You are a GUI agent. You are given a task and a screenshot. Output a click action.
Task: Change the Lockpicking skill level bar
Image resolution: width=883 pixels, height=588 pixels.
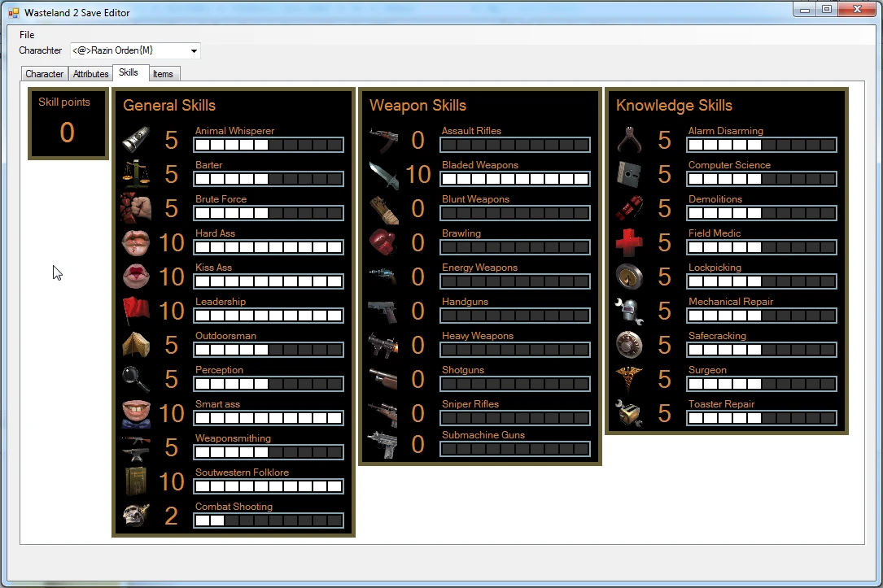click(x=761, y=281)
